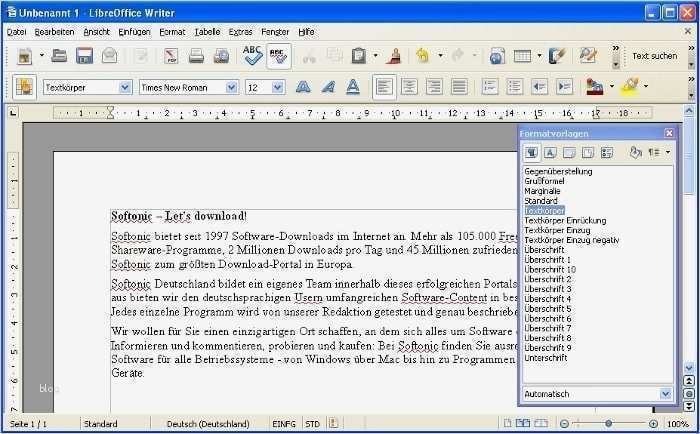Open the Ansicht menu
The image size is (700, 434).
click(96, 32)
